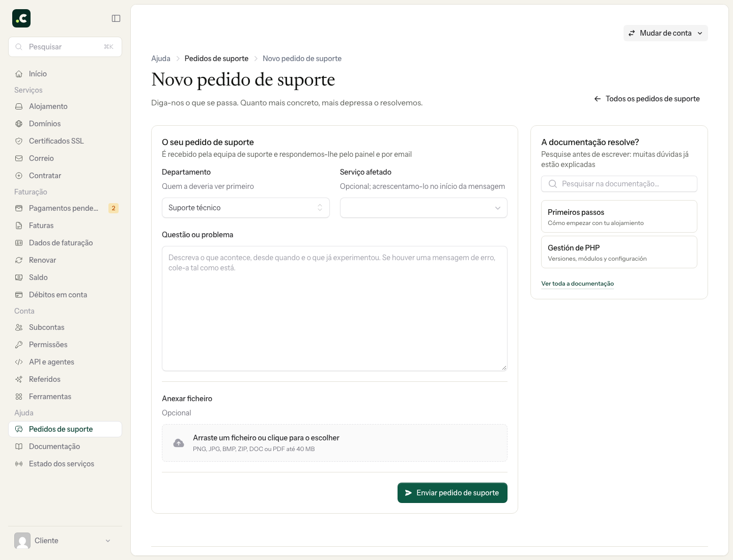Go to Alojamento in the sidebar
The width and height of the screenshot is (733, 560).
(x=65, y=106)
